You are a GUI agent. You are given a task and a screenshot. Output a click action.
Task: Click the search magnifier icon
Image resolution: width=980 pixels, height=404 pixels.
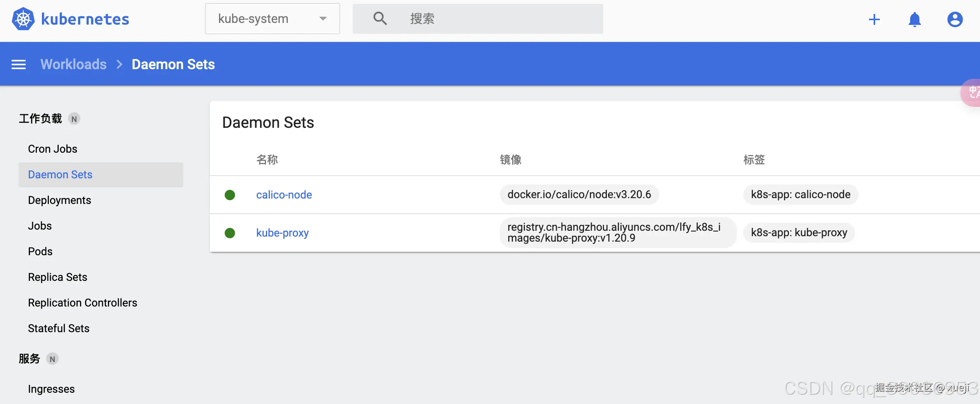click(x=380, y=19)
